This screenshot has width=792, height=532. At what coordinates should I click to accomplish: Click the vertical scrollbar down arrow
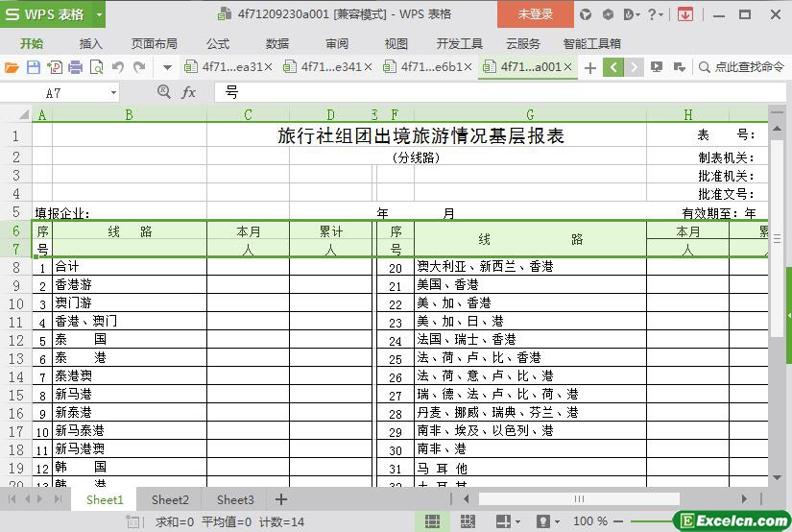coord(777,478)
